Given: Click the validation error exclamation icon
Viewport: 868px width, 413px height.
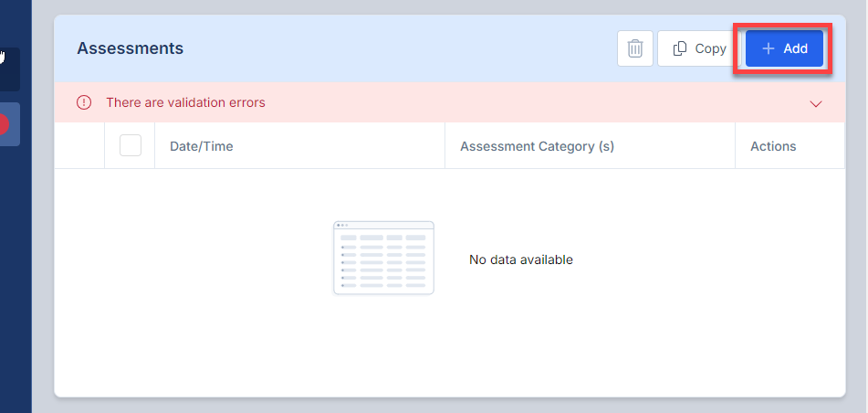Looking at the screenshot, I should pos(84,102).
